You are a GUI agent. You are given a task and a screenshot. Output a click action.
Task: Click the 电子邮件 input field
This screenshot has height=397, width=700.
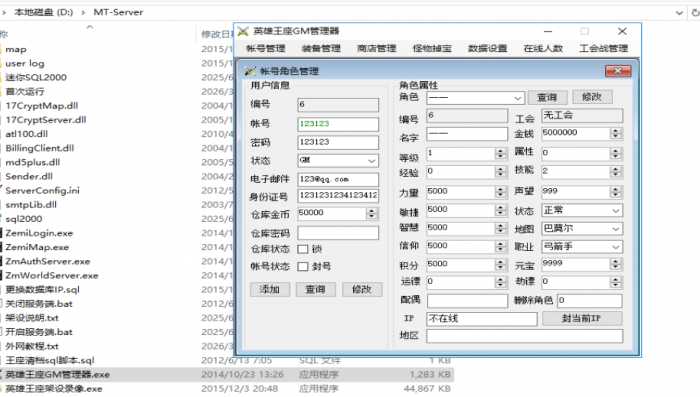click(338, 179)
